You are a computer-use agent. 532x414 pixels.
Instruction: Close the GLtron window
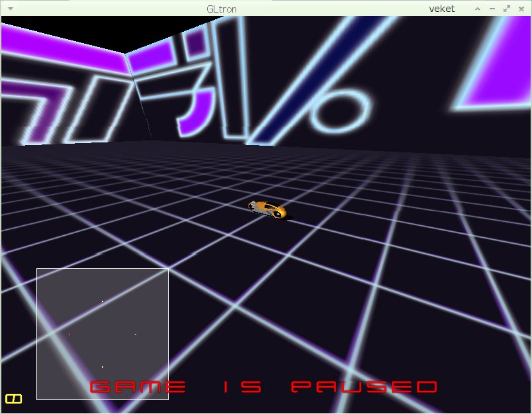coord(521,9)
